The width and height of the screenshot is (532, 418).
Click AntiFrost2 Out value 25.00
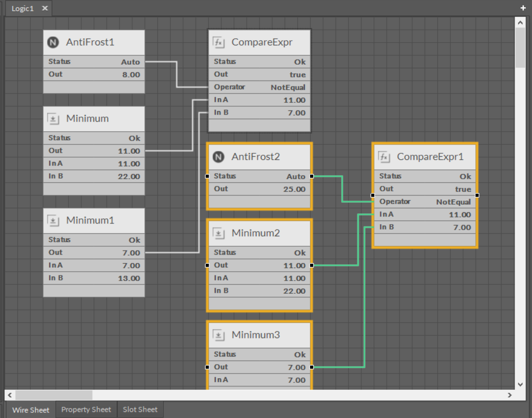pyautogui.click(x=294, y=189)
